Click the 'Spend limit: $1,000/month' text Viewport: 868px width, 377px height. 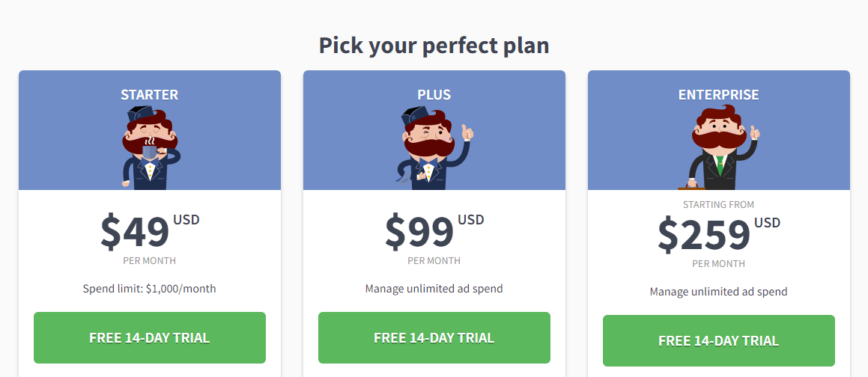(150, 289)
